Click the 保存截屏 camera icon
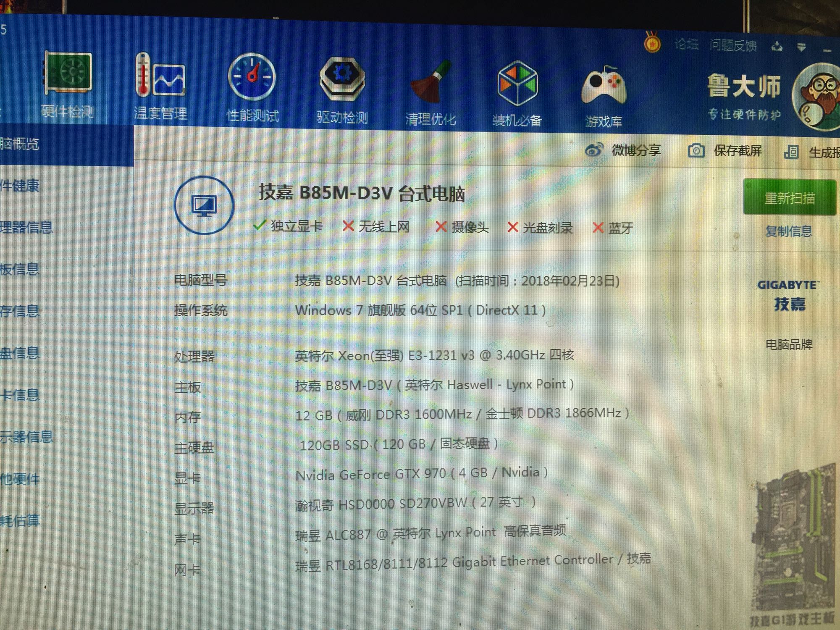 tap(696, 151)
